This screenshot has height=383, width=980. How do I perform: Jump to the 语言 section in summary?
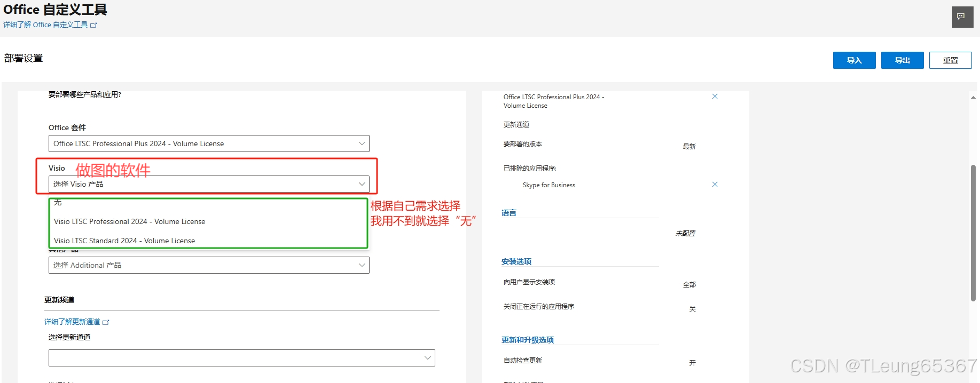coord(509,213)
